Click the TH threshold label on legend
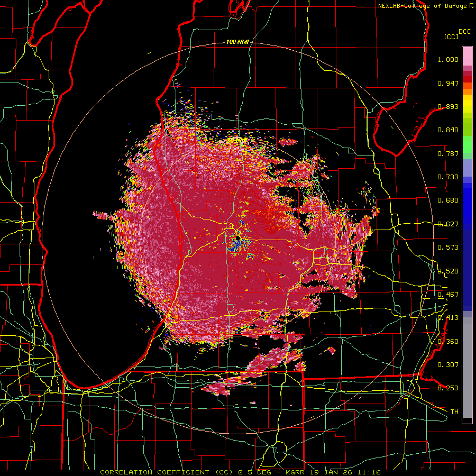 [x=454, y=412]
